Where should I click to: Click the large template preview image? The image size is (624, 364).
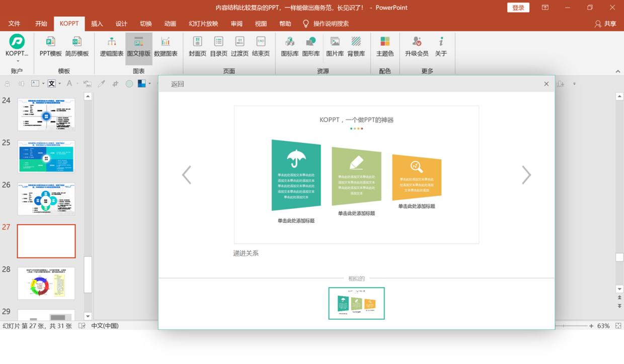coord(356,174)
